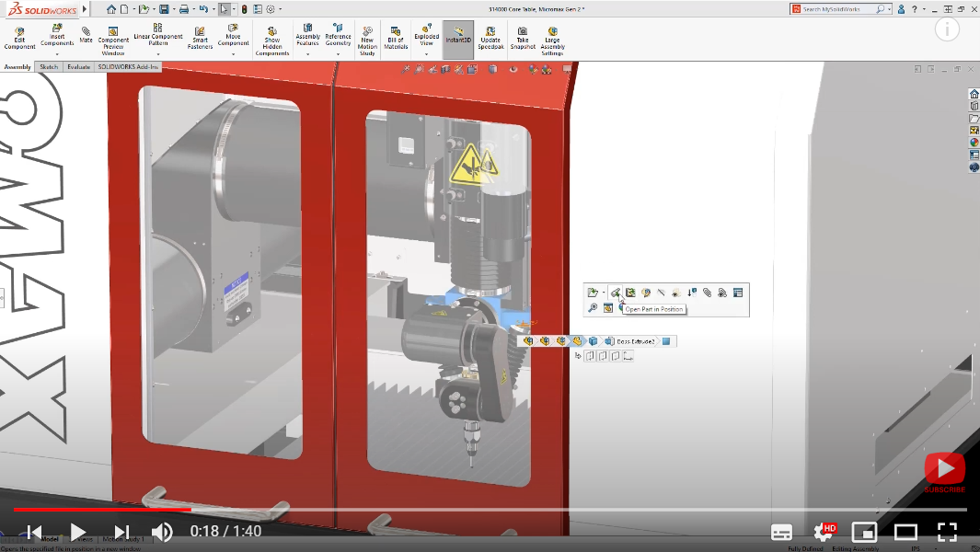The image size is (980, 552).
Task: Click Open Part in Position in context toolbar
Action: pos(615,293)
